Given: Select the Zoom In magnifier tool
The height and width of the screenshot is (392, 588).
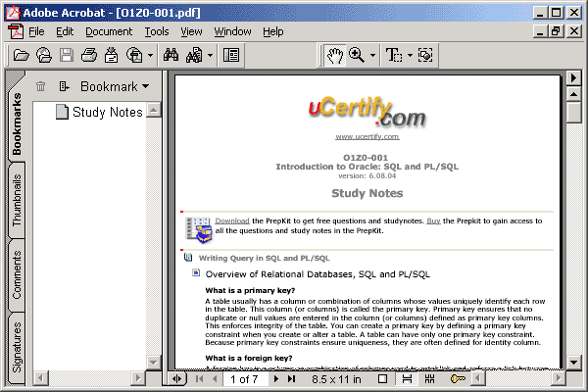Looking at the screenshot, I should point(357,55).
